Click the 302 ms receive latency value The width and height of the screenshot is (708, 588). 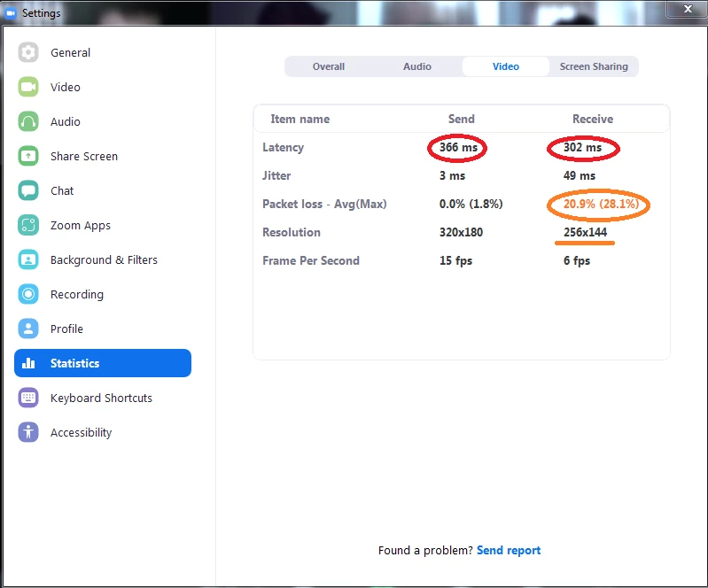point(582,147)
